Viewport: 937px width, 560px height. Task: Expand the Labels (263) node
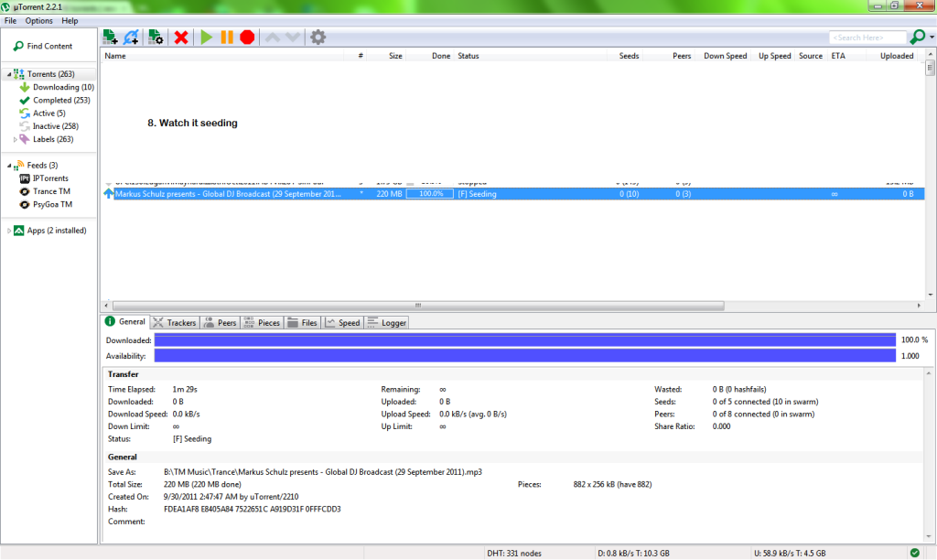(15, 139)
